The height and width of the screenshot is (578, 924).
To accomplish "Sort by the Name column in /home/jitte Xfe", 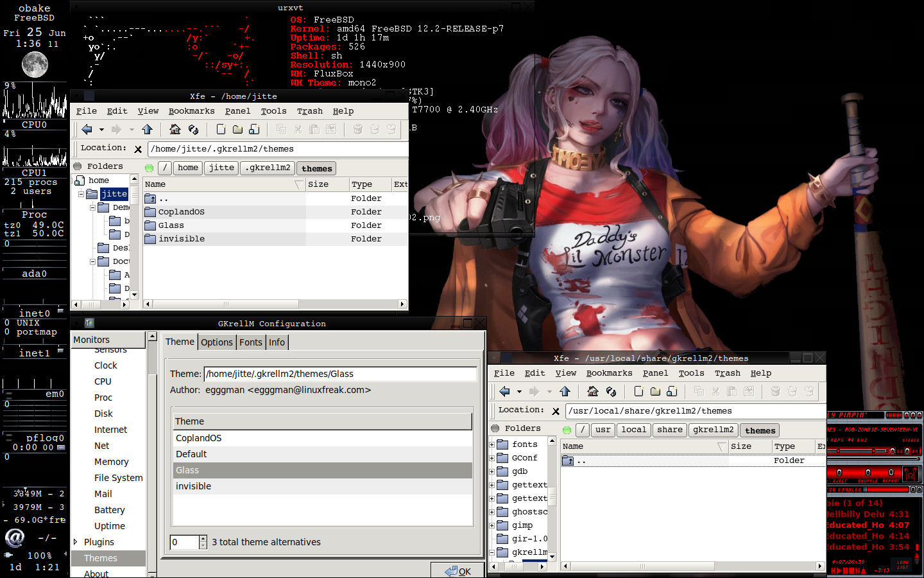I will [x=224, y=184].
